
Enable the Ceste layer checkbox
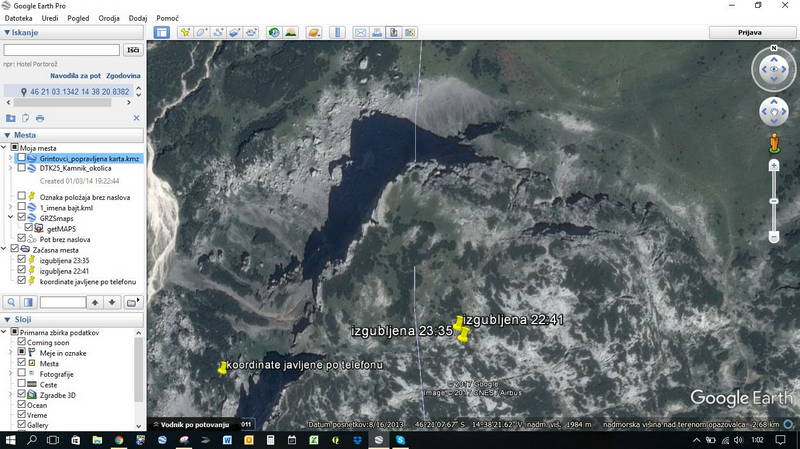tap(21, 383)
